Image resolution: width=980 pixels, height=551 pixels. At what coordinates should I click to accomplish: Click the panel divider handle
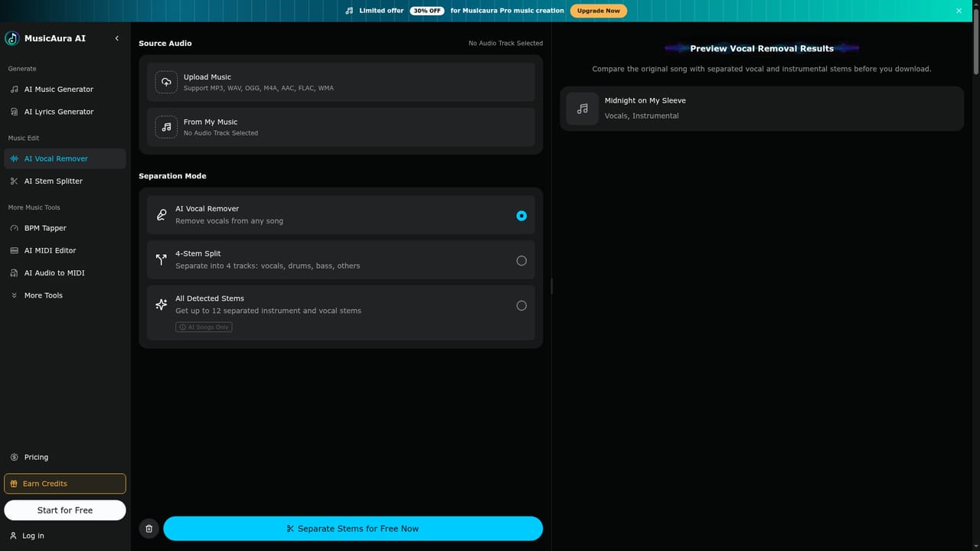point(551,286)
